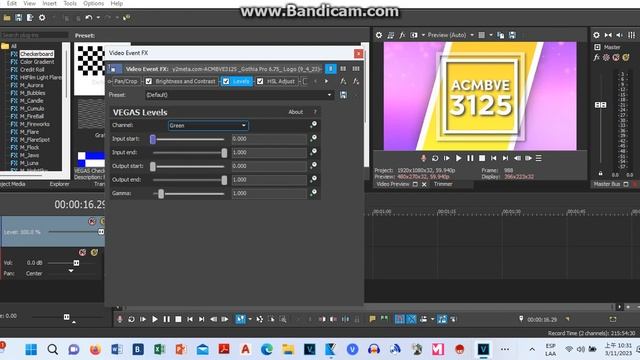Open Microsoft Edge from the taskbar
Screen dimensions: 640x360
[267, 349]
